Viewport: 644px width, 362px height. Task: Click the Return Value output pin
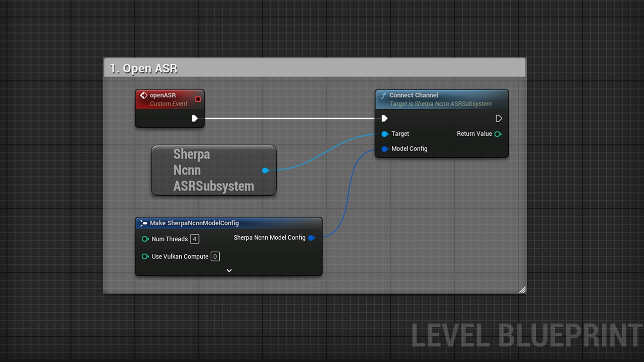pos(498,134)
